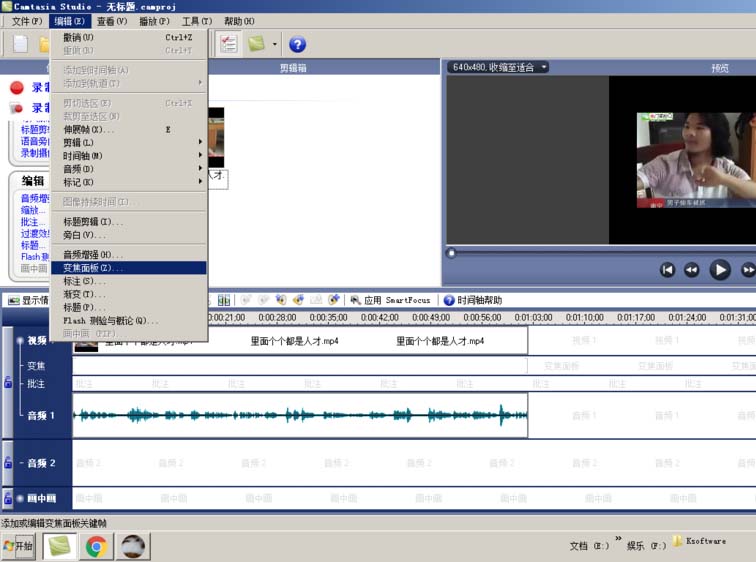Viewport: 756px width, 562px height.
Task: Click the Camtasia icon in the taskbar
Action: [x=60, y=546]
